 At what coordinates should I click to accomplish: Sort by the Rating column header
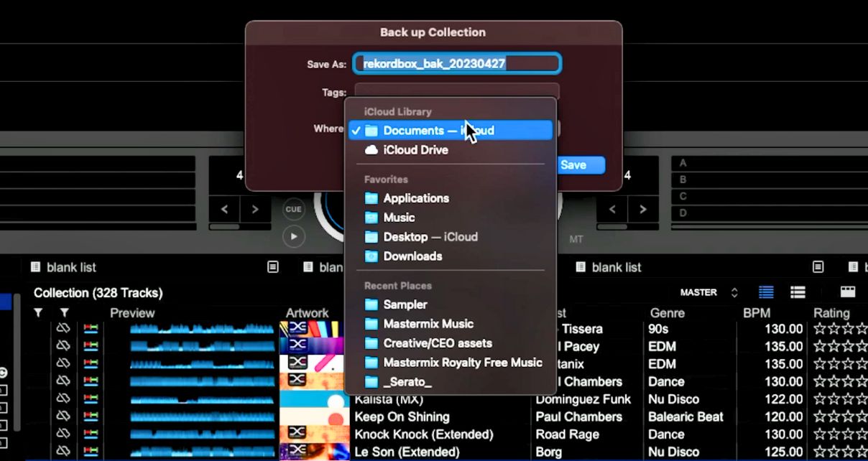click(831, 313)
